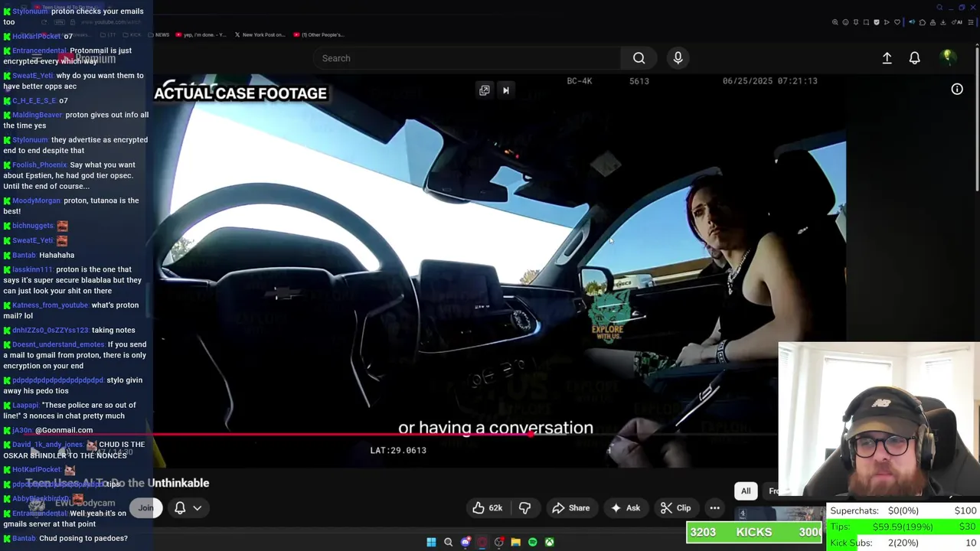Click the browser tab search magnifier
980x551 pixels.
tap(939, 8)
